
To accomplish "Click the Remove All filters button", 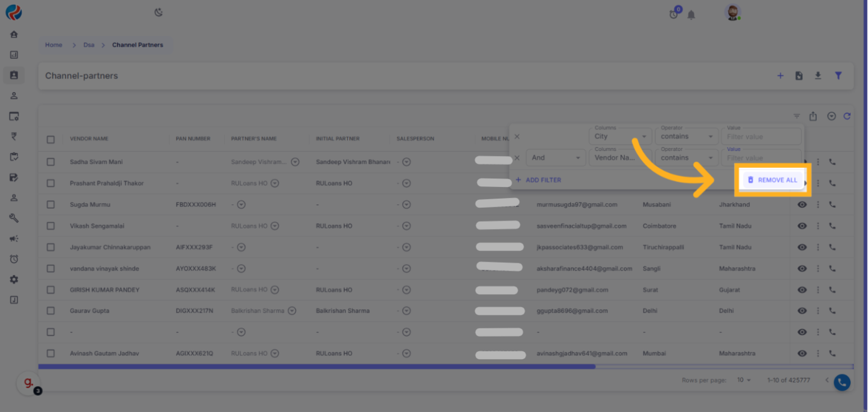I will click(772, 180).
